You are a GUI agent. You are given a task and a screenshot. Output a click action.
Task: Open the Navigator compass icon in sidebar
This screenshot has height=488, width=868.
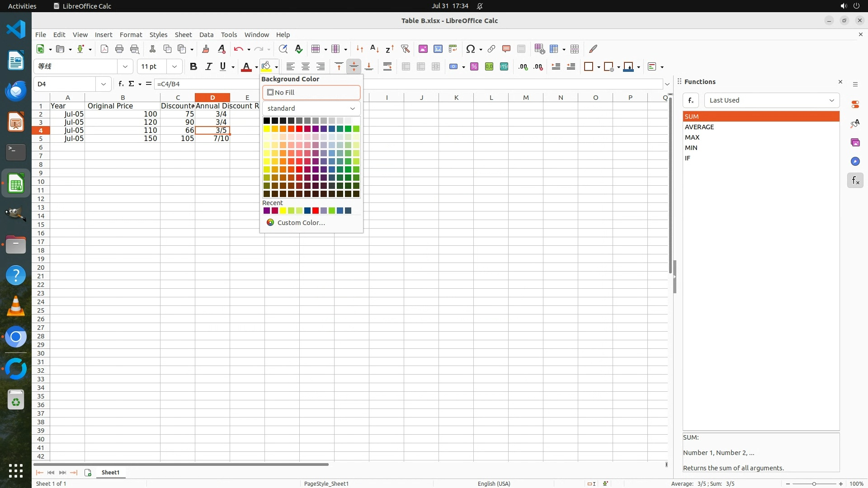pos(855,161)
